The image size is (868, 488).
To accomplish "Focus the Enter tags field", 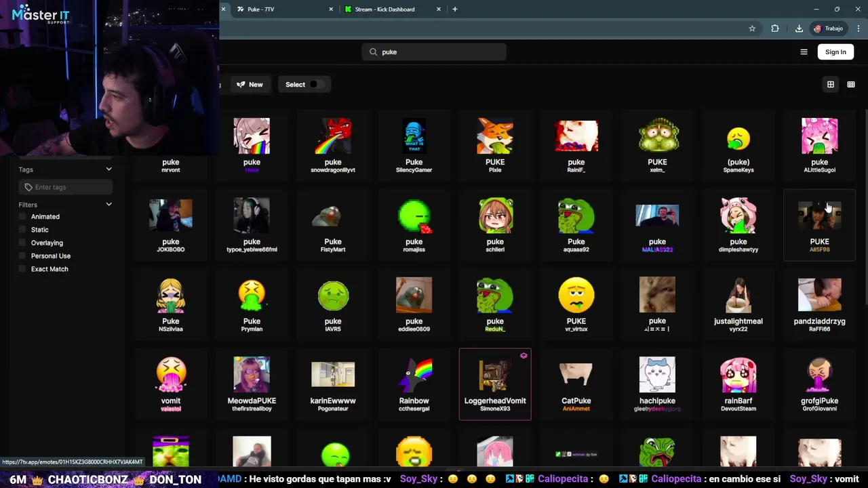I will 66,187.
